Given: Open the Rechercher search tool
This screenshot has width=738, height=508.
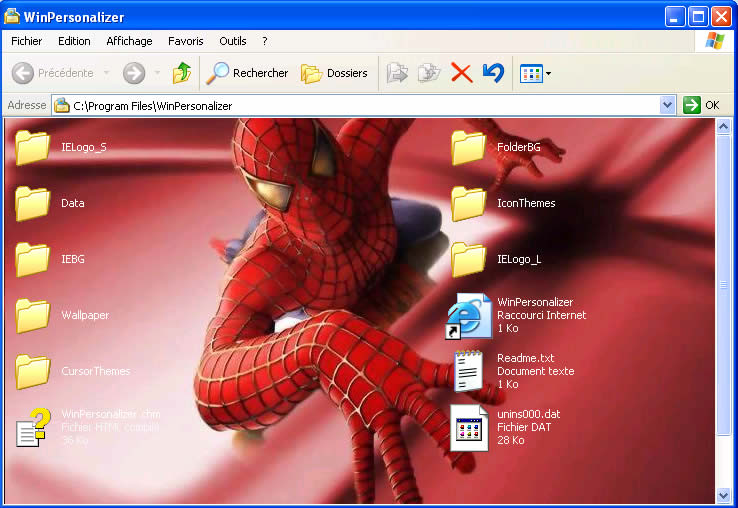Looking at the screenshot, I should [x=247, y=73].
